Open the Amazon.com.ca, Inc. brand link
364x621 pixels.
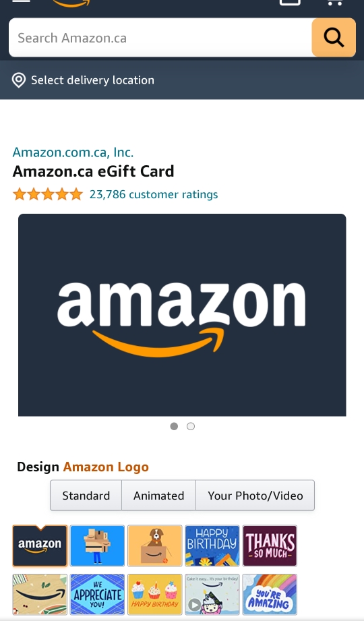click(x=73, y=152)
